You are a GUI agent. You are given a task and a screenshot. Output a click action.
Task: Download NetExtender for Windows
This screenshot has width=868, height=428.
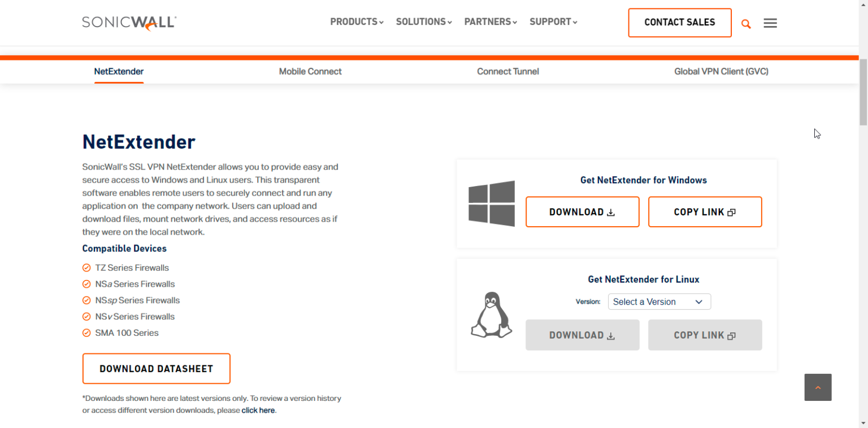click(x=582, y=212)
